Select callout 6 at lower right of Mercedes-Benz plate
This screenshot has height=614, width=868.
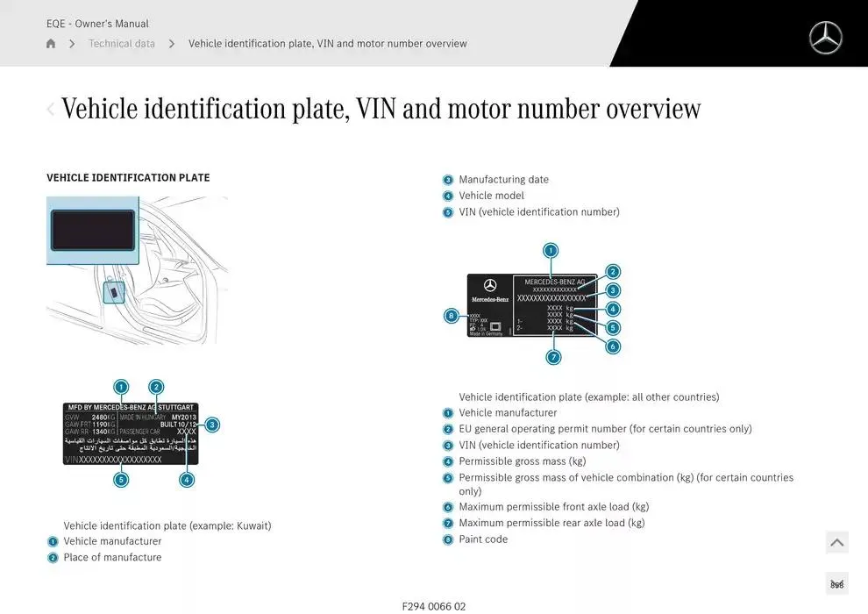point(613,346)
